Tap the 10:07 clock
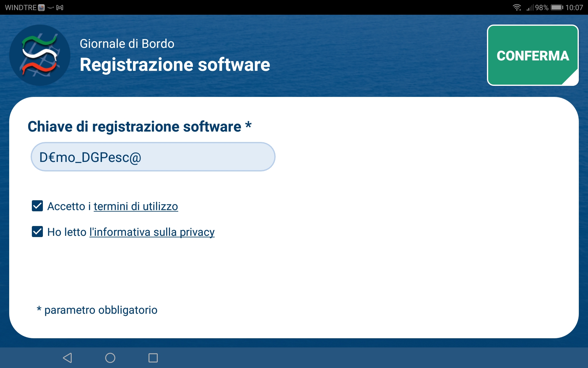The height and width of the screenshot is (368, 588). (x=574, y=7)
